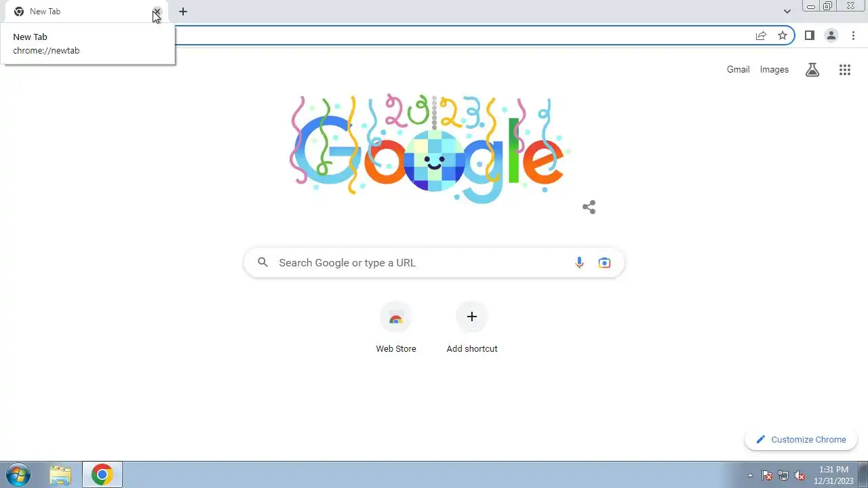This screenshot has height=488, width=868.
Task: Bookmark this tab with the star icon
Action: click(783, 35)
